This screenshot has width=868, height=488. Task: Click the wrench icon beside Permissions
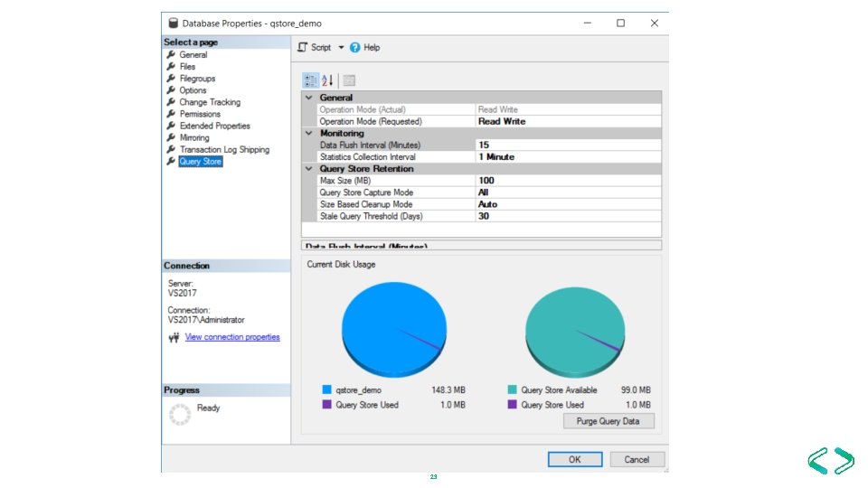pyautogui.click(x=171, y=114)
